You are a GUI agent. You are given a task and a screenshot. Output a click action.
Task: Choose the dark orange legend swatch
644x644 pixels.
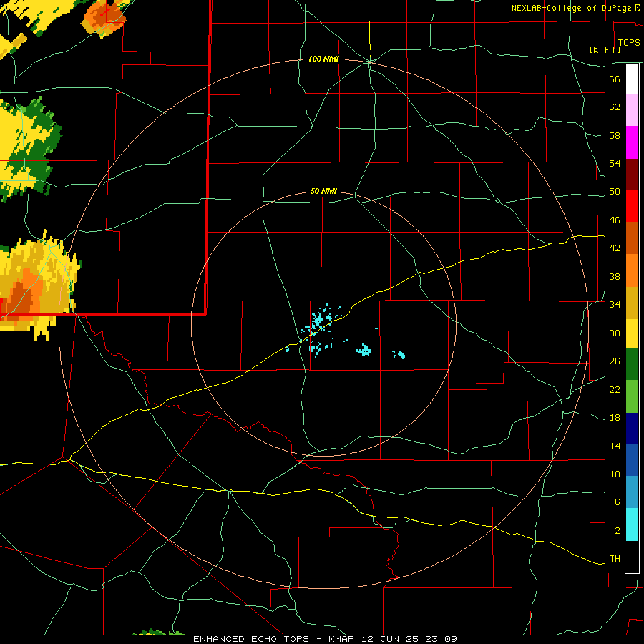tap(632, 238)
